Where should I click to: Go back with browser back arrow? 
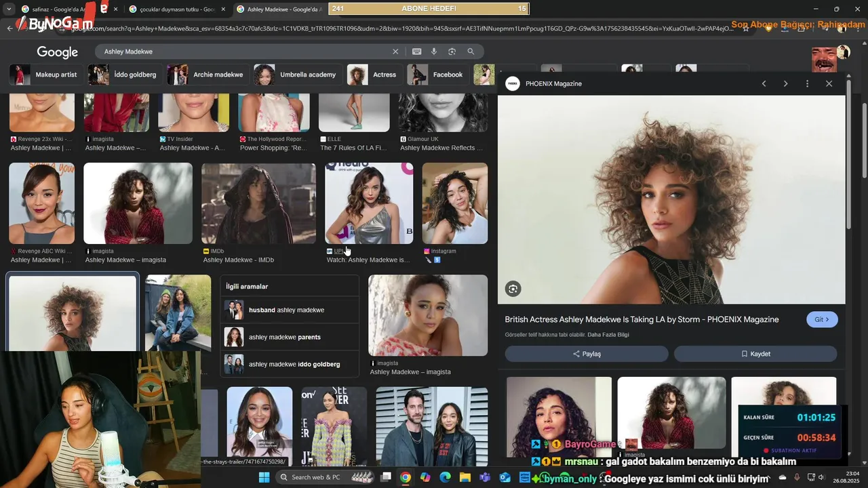[9, 28]
